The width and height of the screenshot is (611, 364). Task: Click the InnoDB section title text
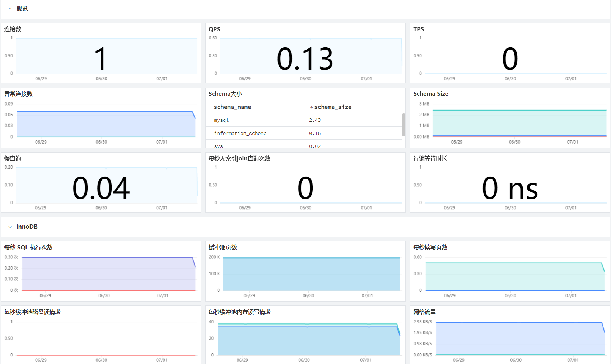coord(27,227)
